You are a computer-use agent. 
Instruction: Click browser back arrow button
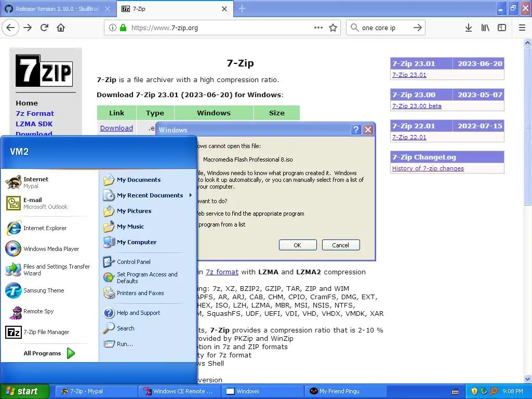point(10,28)
